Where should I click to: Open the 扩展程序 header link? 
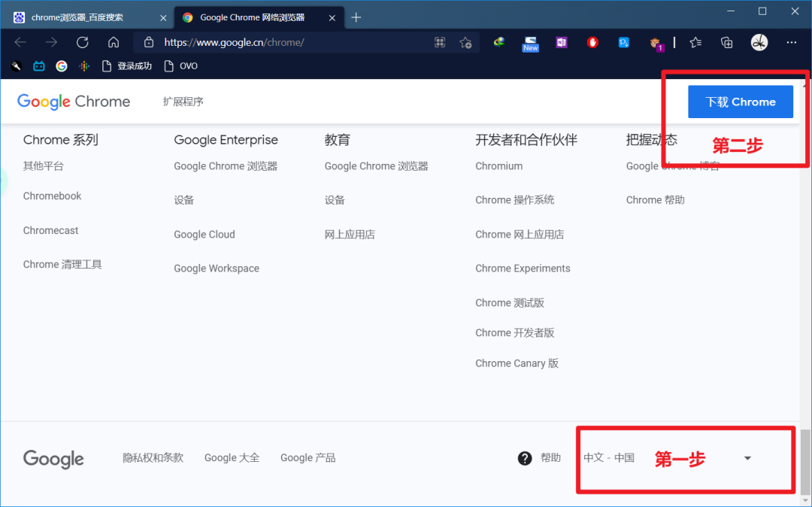[183, 102]
